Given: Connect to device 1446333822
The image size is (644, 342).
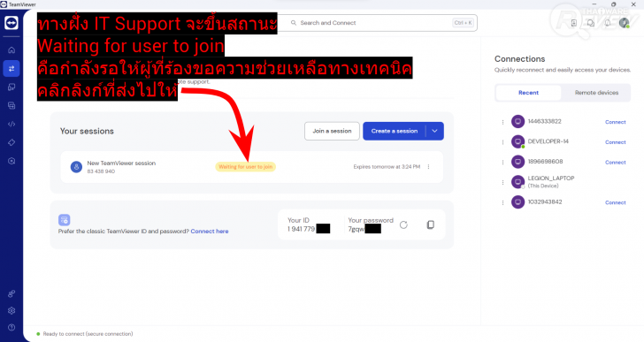Looking at the screenshot, I should pyautogui.click(x=616, y=122).
